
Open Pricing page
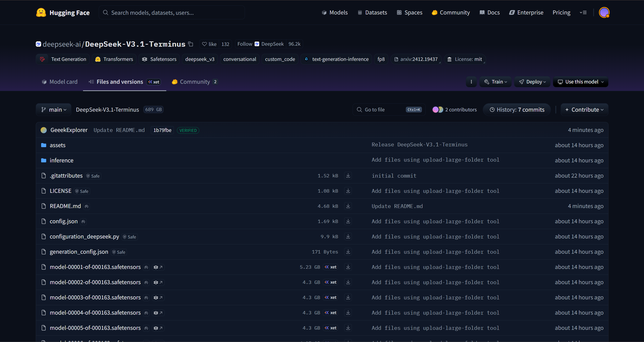tap(562, 12)
